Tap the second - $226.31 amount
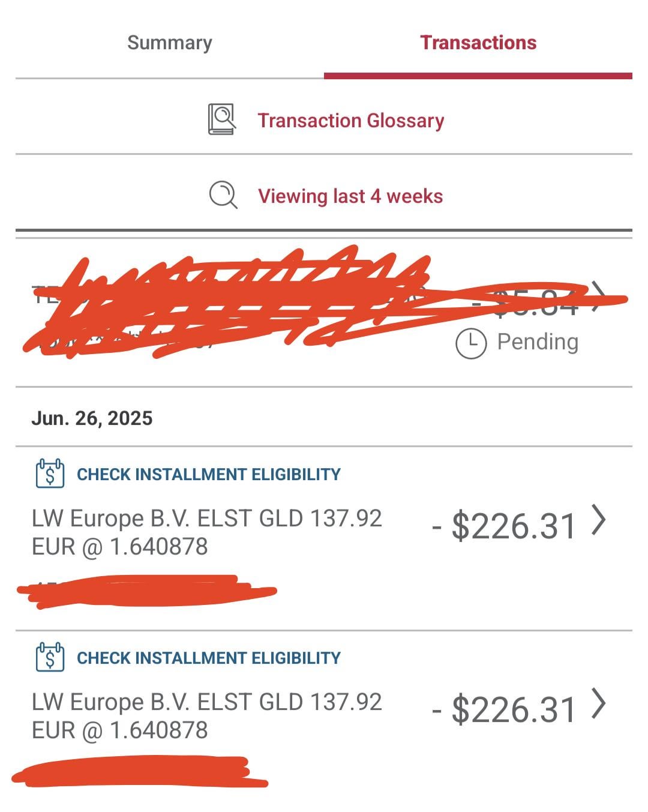 [x=504, y=709]
